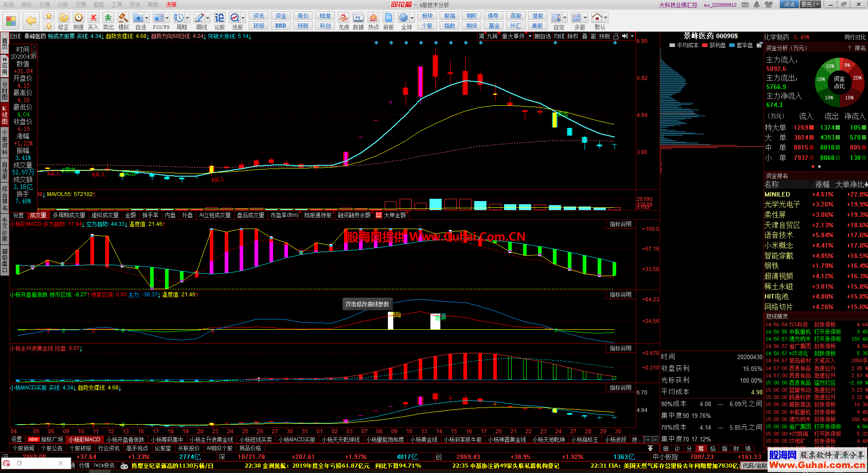Click the first 指标说明 indicator explanation button
The height and width of the screenshot is (473, 868).
click(x=620, y=224)
